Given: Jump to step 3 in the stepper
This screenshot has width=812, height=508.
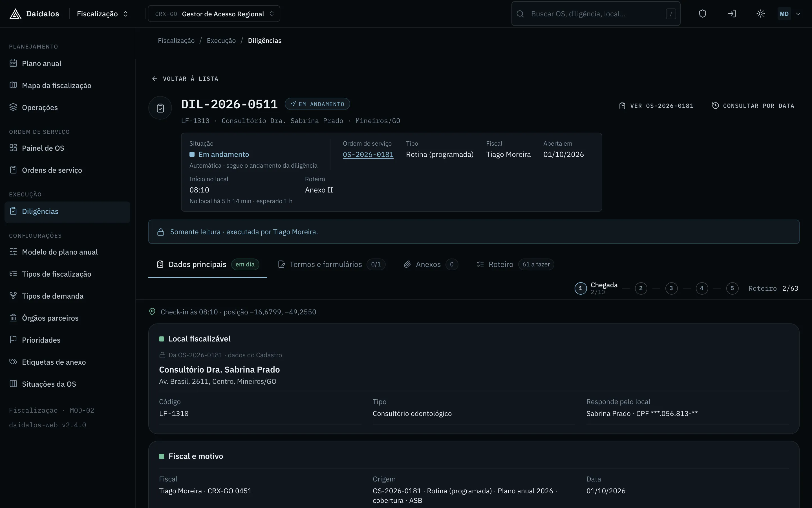Looking at the screenshot, I should (671, 288).
